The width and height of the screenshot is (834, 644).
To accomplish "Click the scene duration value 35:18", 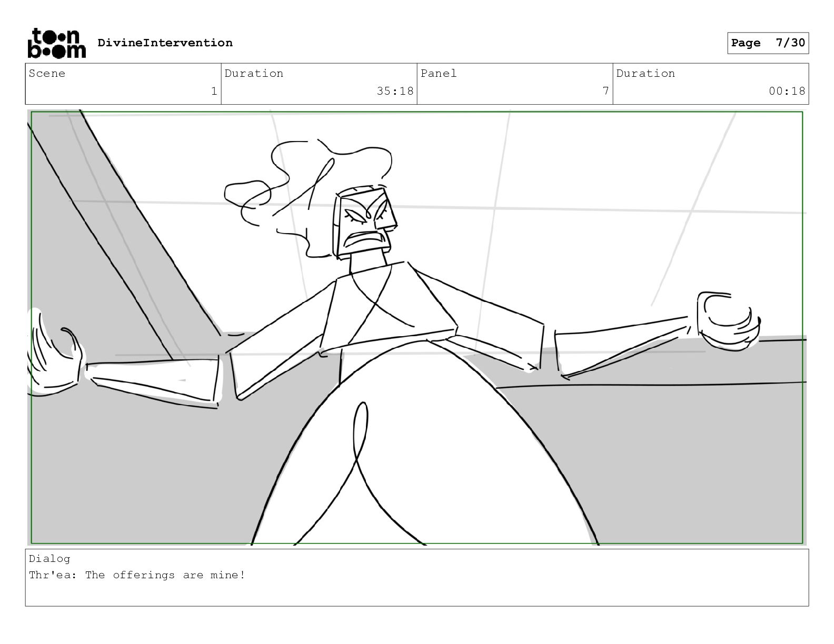I will point(395,92).
